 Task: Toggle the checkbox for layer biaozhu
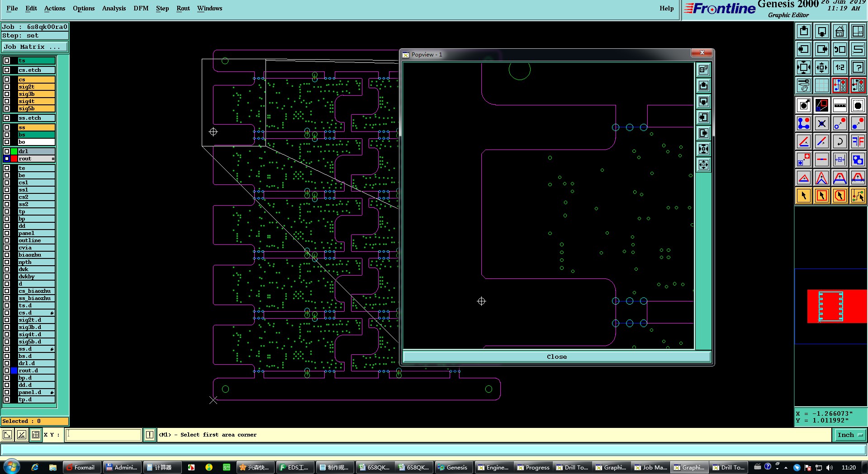tap(7, 255)
